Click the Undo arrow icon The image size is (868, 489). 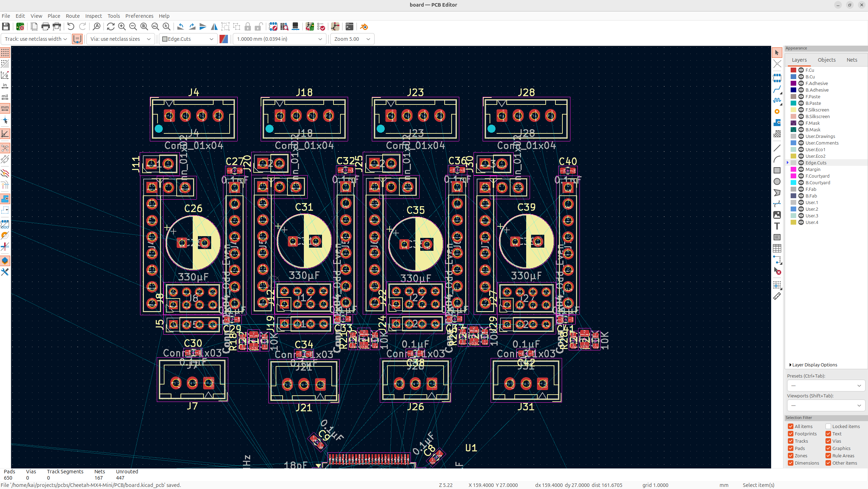pyautogui.click(x=71, y=26)
